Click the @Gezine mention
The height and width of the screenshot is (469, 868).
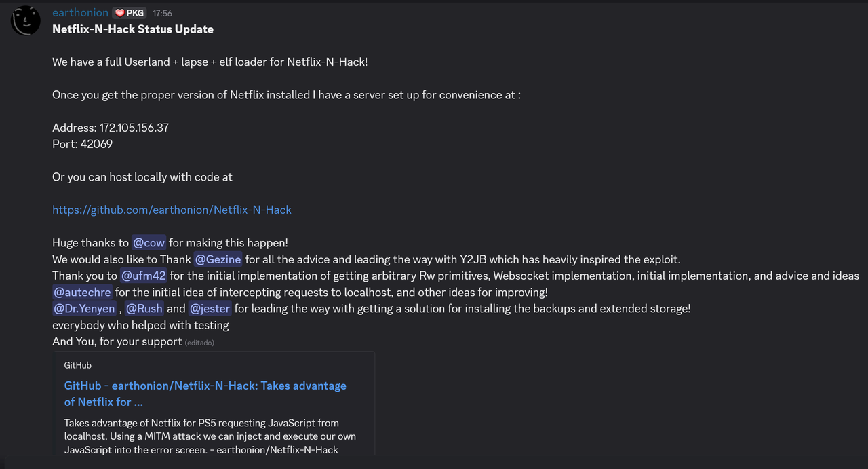[x=218, y=259]
